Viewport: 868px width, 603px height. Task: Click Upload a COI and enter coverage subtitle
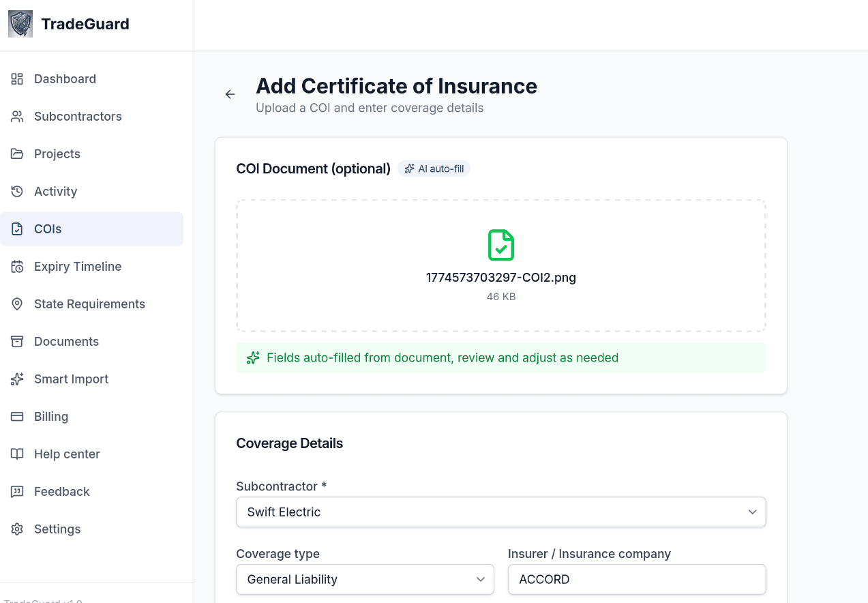[370, 108]
